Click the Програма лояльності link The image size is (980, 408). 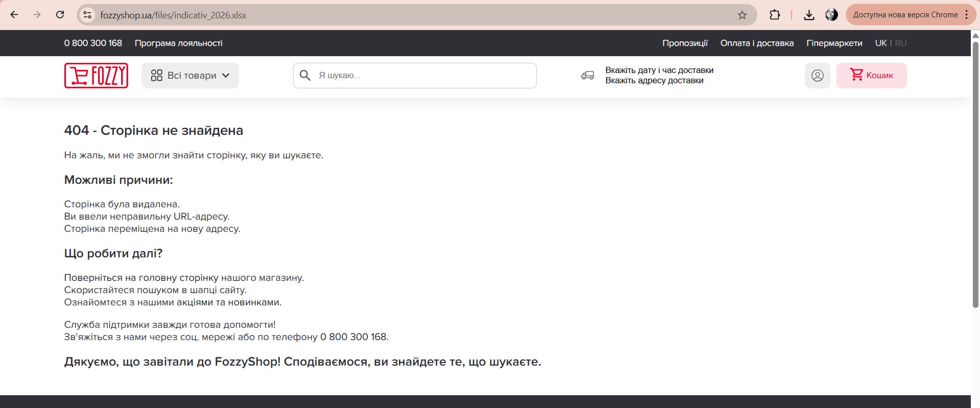click(x=178, y=43)
